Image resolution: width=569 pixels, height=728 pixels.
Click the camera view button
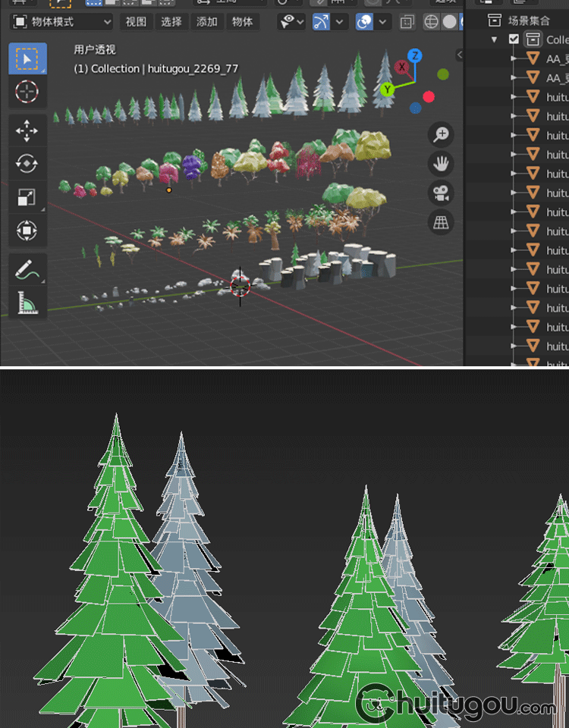point(440,193)
